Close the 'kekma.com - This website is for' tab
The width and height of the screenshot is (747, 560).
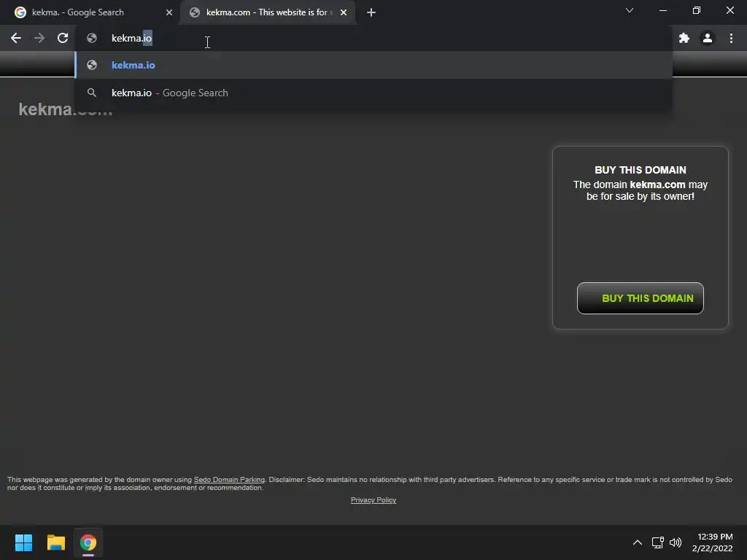[x=344, y=12]
